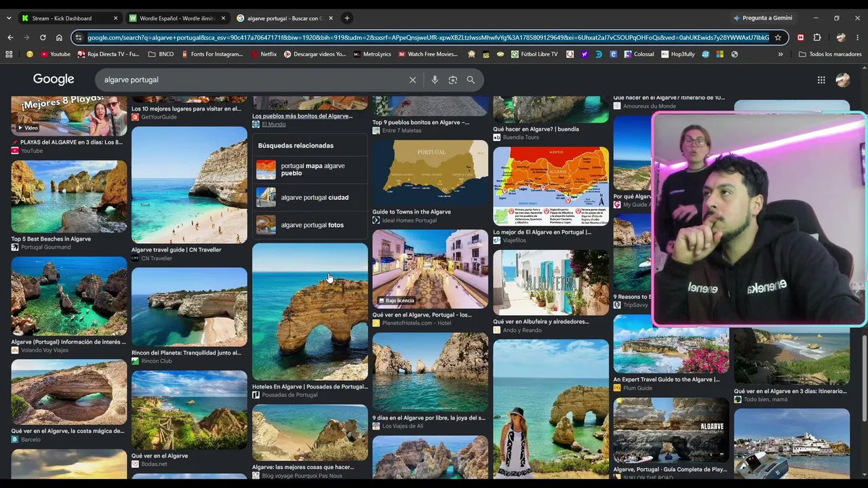The height and width of the screenshot is (488, 868).
Task: Open the Netflix bookmark
Action: tap(264, 54)
